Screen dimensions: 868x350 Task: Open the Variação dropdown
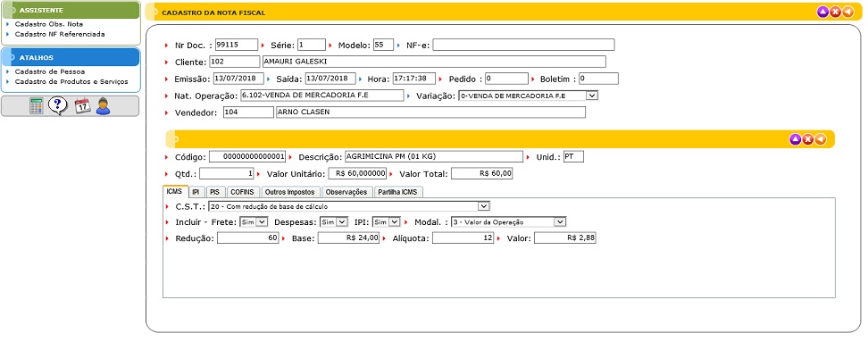(528, 96)
